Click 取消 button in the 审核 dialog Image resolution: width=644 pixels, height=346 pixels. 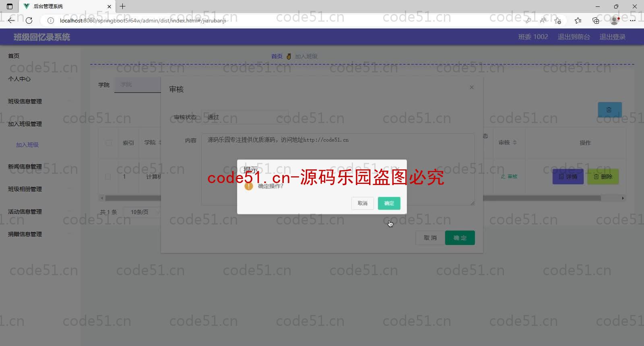tap(430, 238)
